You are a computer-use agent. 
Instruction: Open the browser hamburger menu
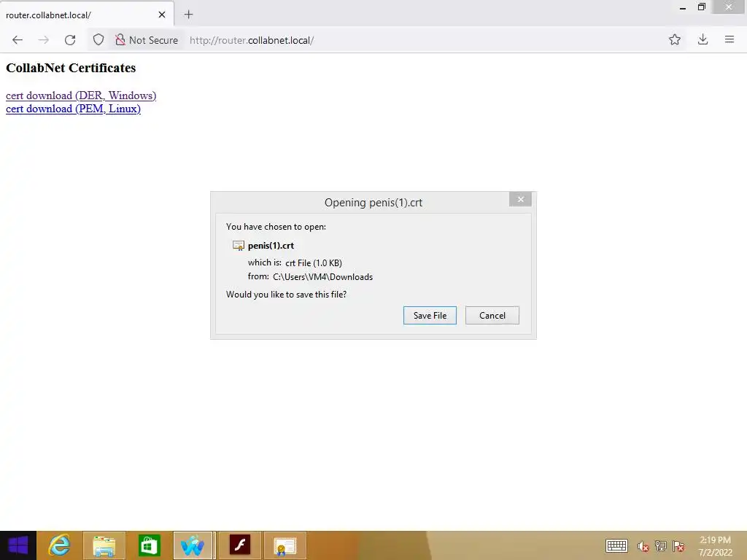tap(729, 39)
